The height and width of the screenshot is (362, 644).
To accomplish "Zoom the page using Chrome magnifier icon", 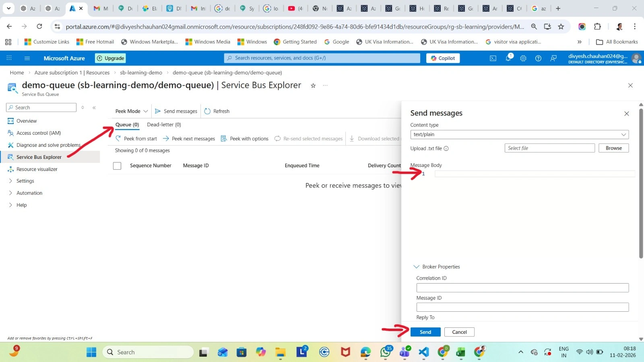I will pyautogui.click(x=534, y=27).
